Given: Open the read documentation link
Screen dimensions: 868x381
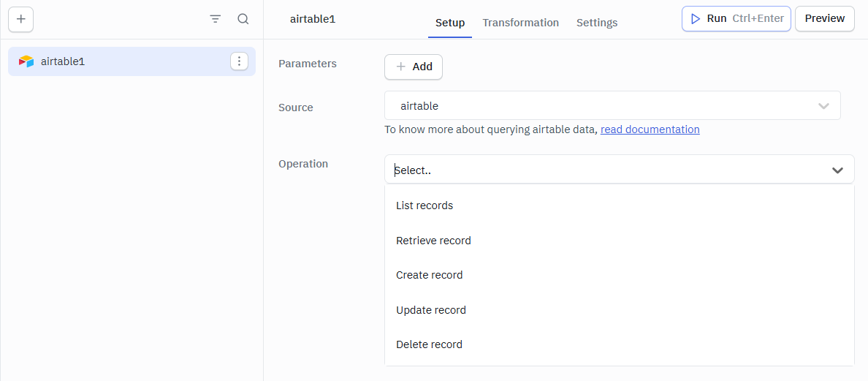Looking at the screenshot, I should coord(650,129).
